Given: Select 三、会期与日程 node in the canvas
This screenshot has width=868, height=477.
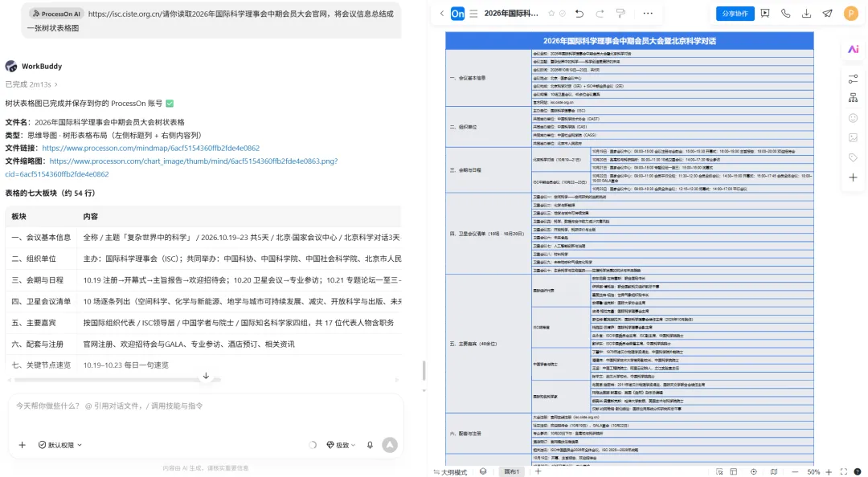Looking at the screenshot, I should 489,170.
